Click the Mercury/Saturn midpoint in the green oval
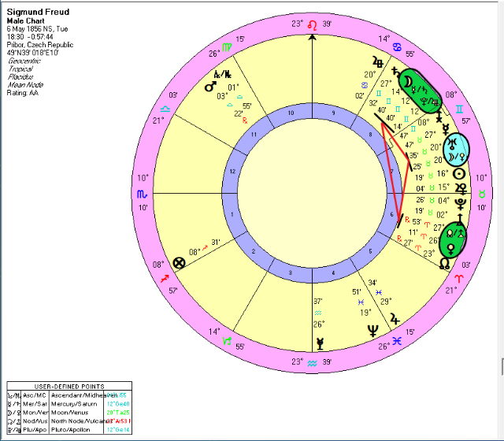 tap(419, 90)
